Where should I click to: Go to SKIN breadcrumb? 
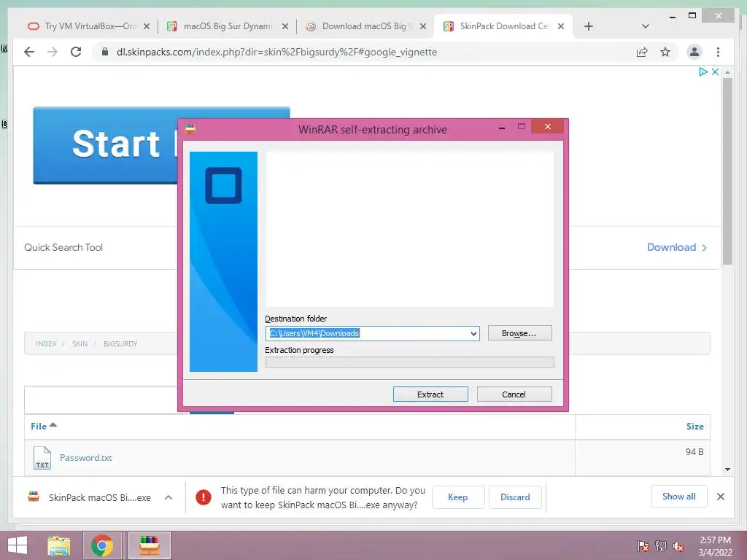(80, 344)
